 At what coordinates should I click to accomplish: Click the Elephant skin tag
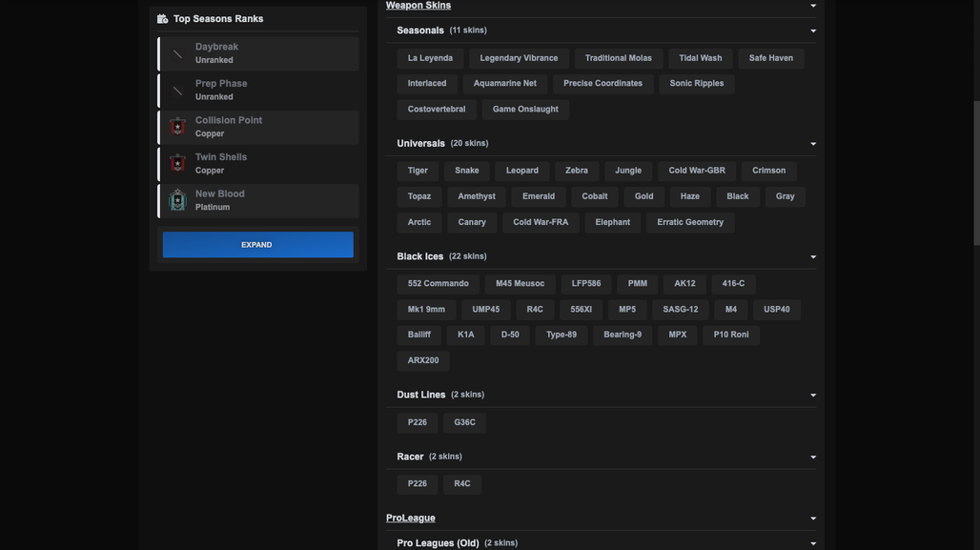612,222
